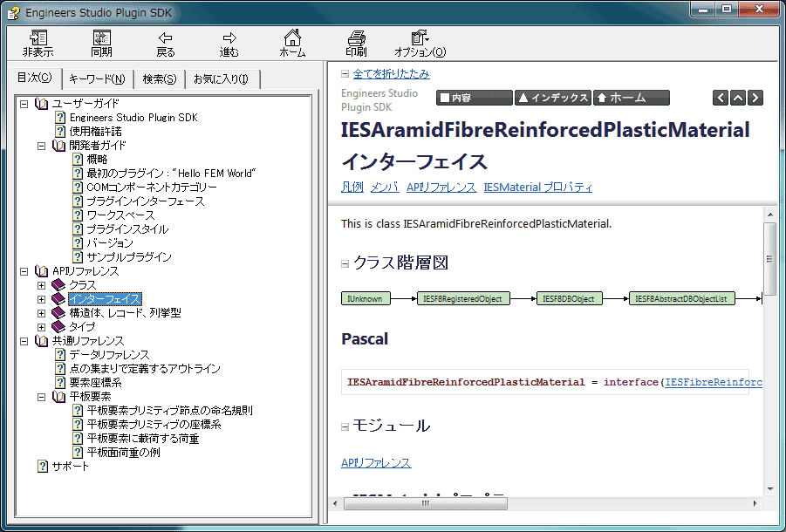Click the ユーザーガイド open book icon
The height and width of the screenshot is (532, 786).
point(41,104)
